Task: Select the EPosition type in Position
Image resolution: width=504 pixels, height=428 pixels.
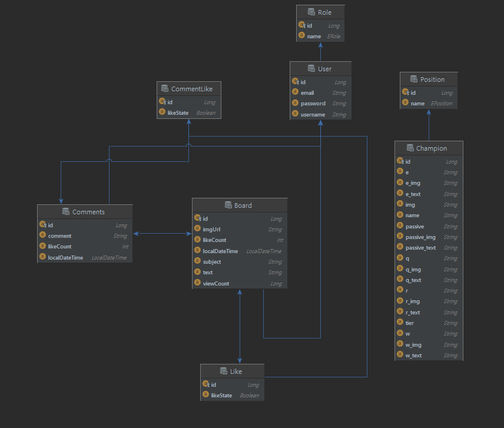Action: (x=442, y=104)
